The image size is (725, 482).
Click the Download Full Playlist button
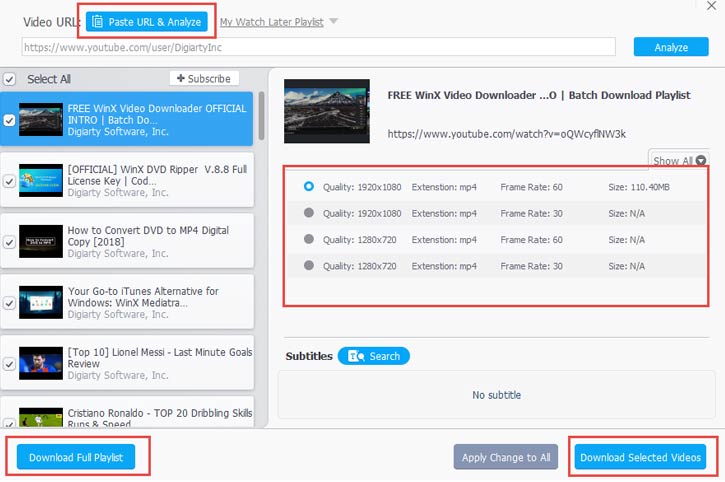click(76, 457)
